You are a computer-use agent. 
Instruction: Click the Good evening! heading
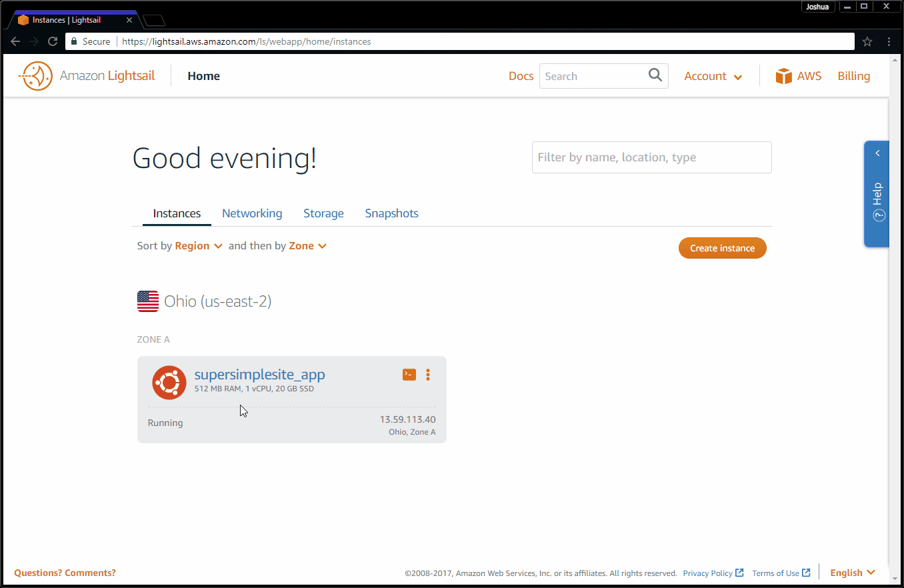coord(225,159)
